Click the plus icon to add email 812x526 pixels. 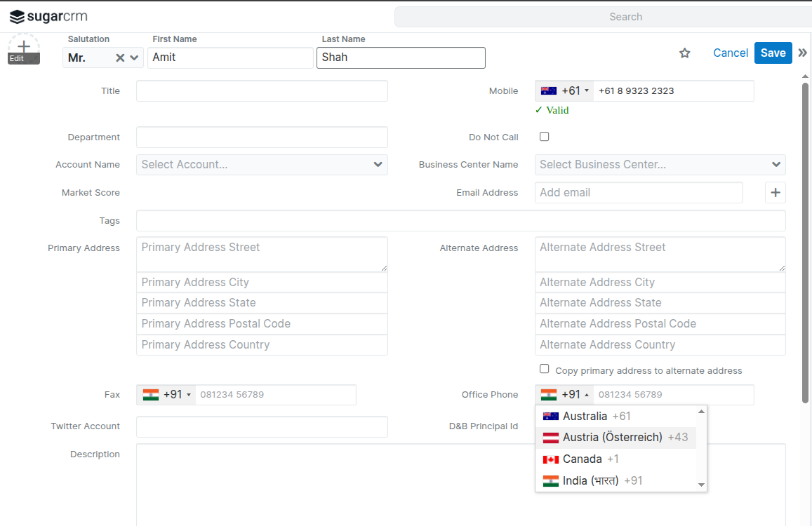click(x=775, y=193)
